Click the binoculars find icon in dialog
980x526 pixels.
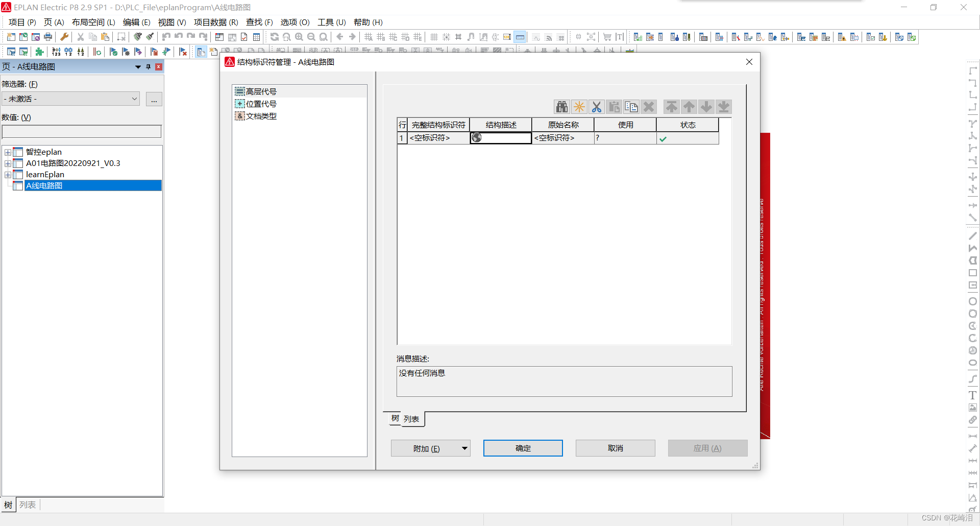click(562, 107)
